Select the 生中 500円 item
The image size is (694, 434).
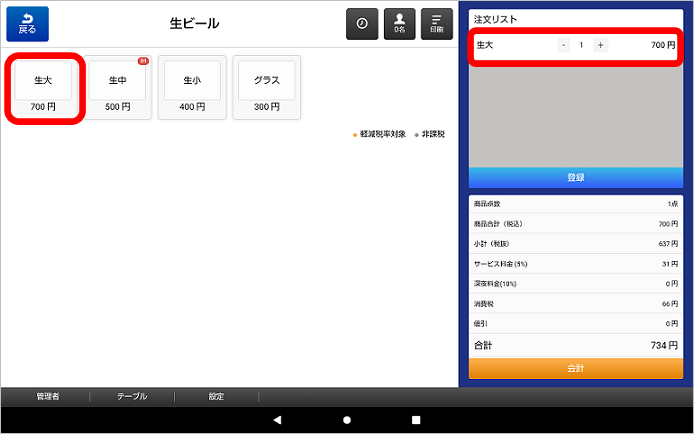click(118, 88)
